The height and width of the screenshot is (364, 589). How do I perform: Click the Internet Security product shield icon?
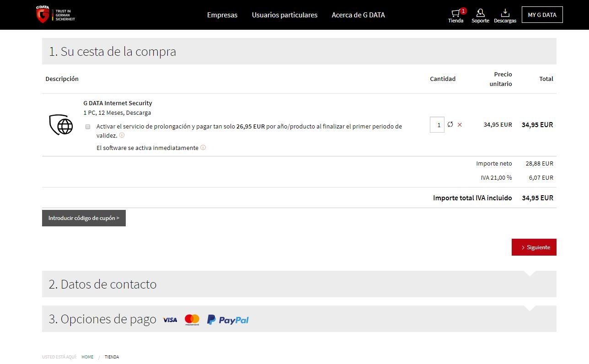click(x=61, y=125)
